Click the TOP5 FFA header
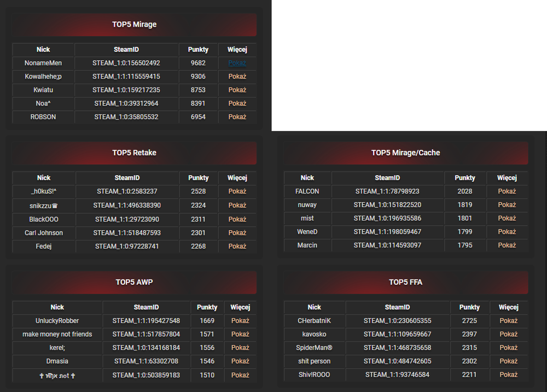The width and height of the screenshot is (547, 392). click(406, 282)
